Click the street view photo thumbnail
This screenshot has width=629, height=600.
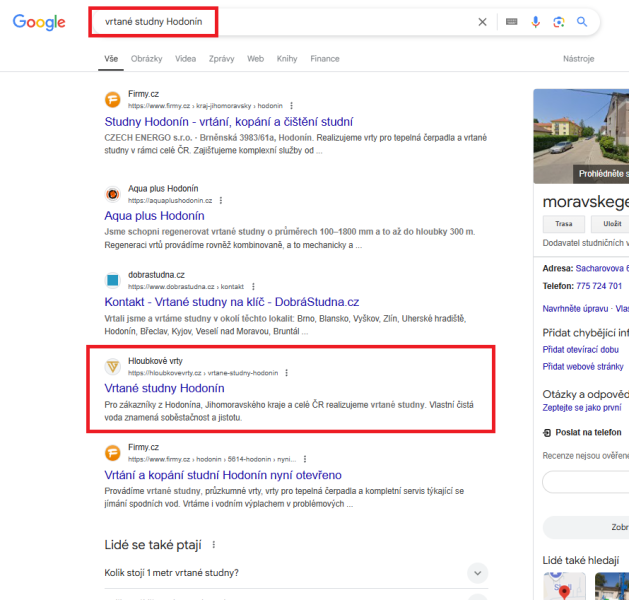point(581,136)
